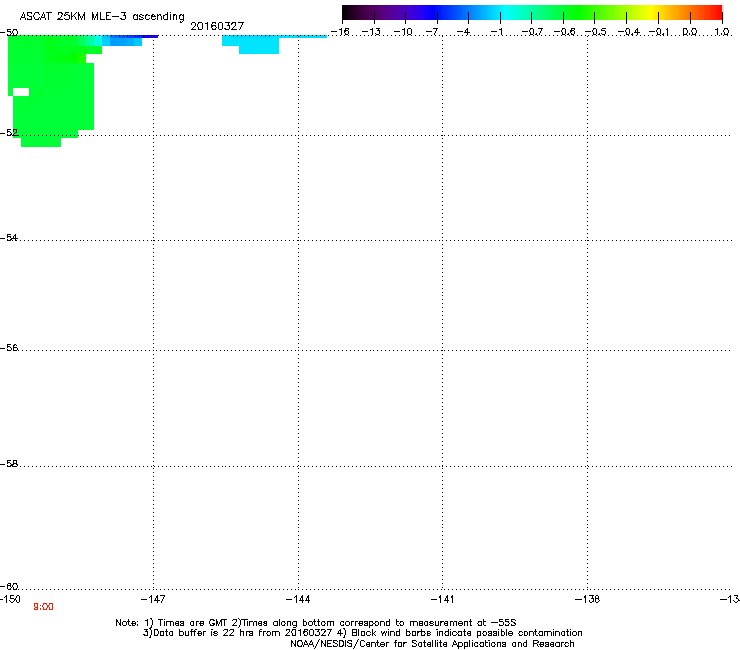Click the '-141' longitude axis label
740x650 pixels.
(x=442, y=599)
